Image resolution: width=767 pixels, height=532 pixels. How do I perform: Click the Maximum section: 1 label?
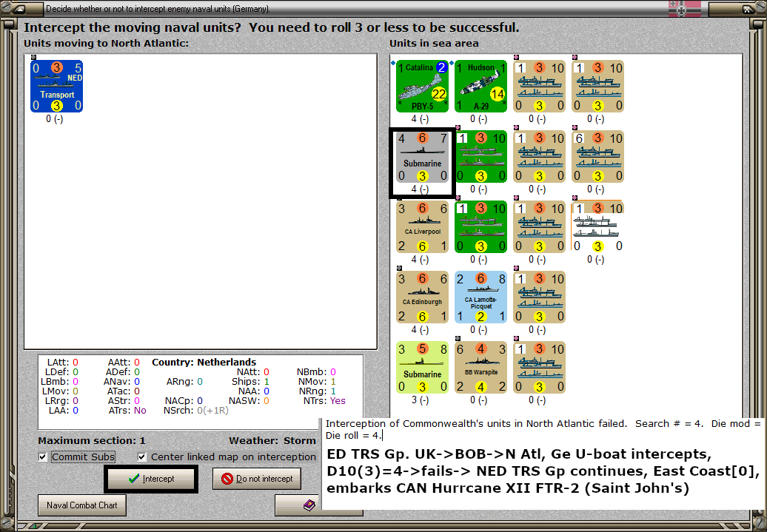pos(92,440)
